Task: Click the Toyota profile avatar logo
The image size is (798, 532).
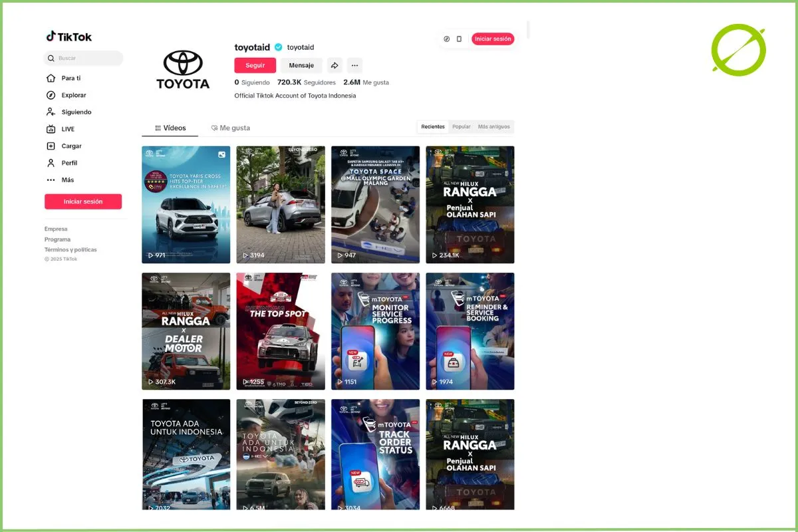Action: tap(183, 70)
